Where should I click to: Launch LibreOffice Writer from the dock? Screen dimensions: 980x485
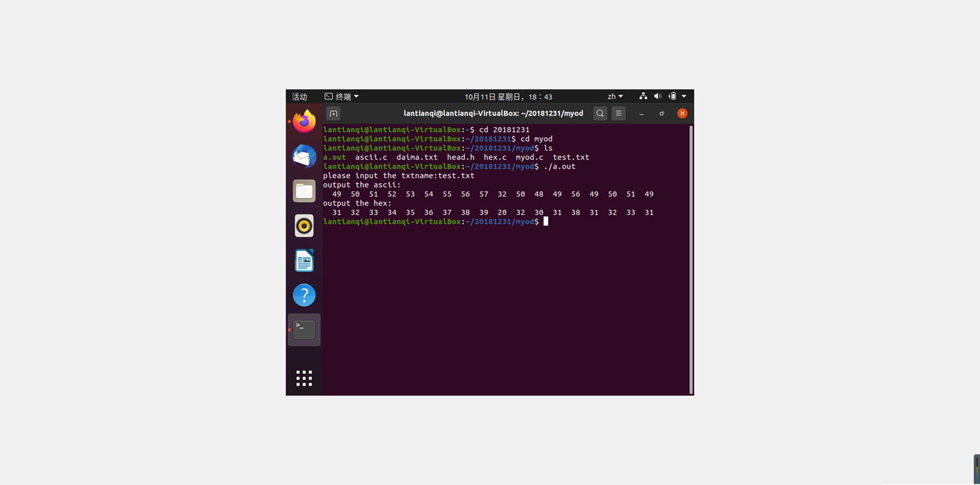304,260
